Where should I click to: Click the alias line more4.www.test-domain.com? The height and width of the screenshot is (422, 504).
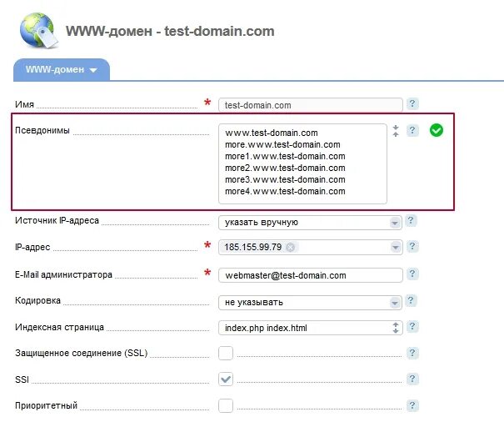[285, 191]
